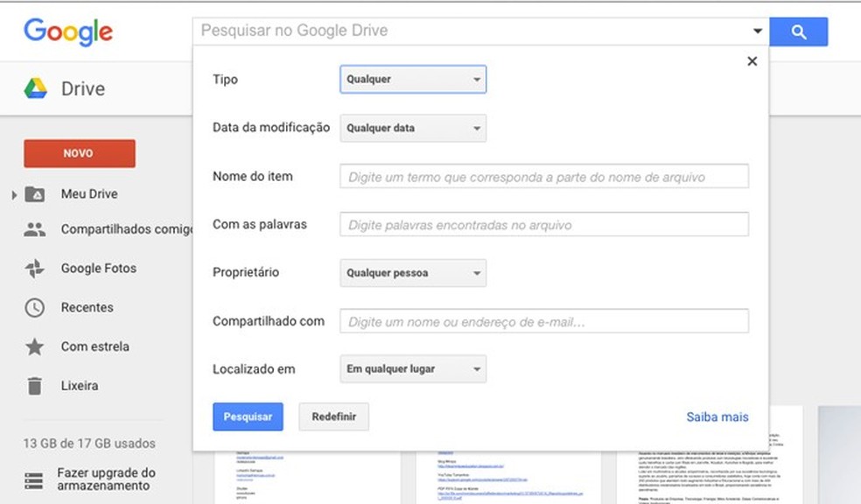
Task: Open Com estrela in sidebar
Action: coord(95,346)
